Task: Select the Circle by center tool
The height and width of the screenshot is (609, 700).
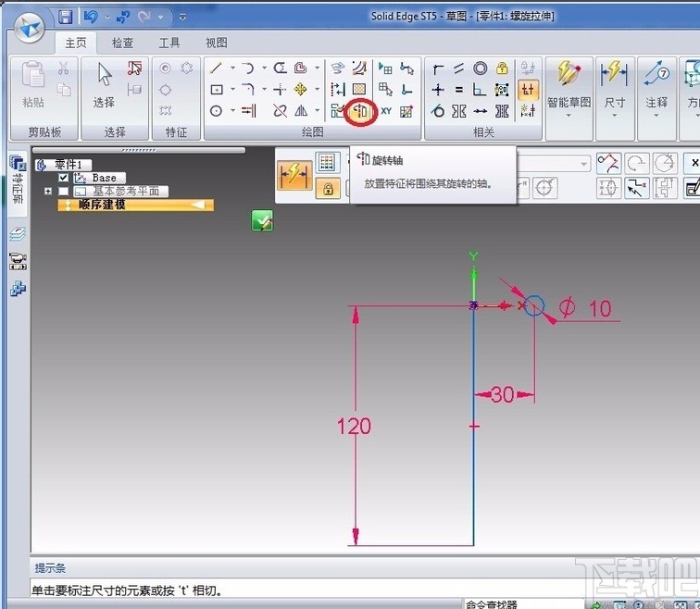Action: tap(216, 111)
